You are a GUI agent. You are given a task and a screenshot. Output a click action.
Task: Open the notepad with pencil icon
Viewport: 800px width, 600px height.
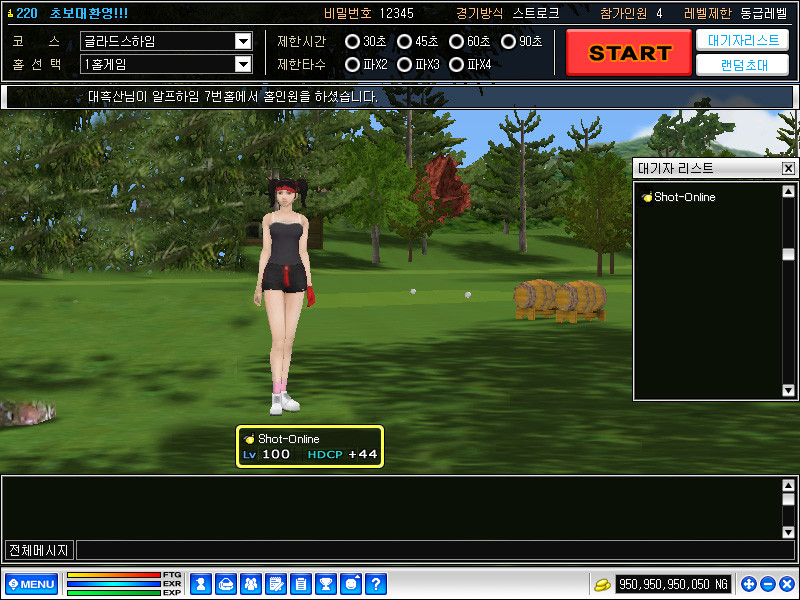276,584
